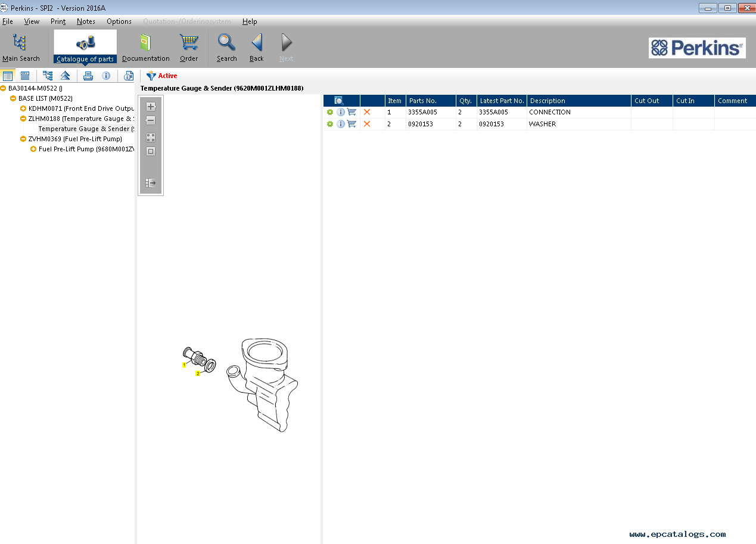Click the tree structure view icon

tap(48, 76)
